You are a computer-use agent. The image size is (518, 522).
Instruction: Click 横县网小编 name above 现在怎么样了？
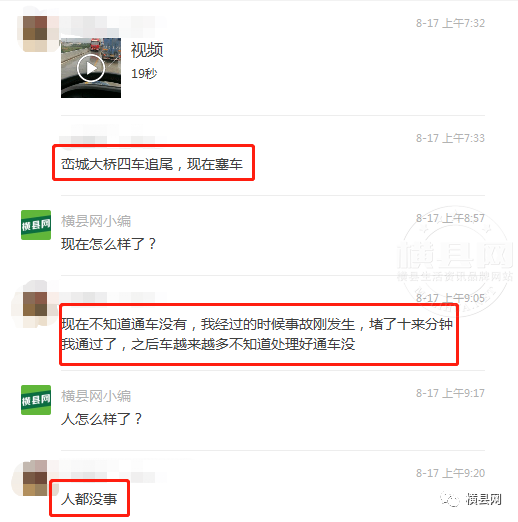(x=96, y=221)
